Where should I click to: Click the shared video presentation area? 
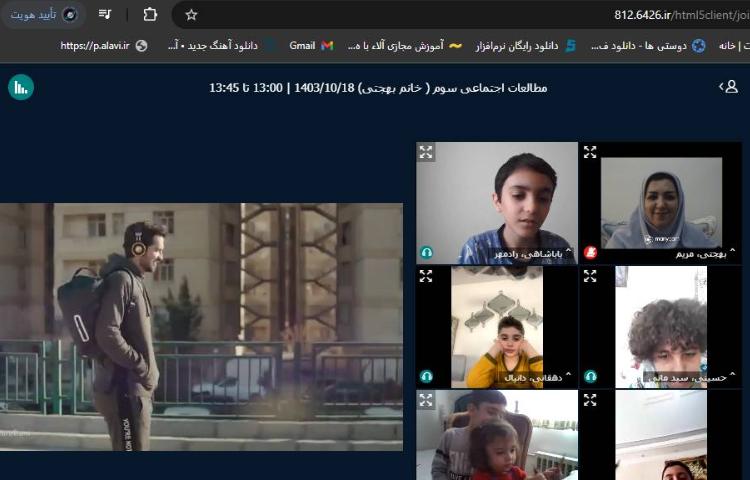[201, 327]
